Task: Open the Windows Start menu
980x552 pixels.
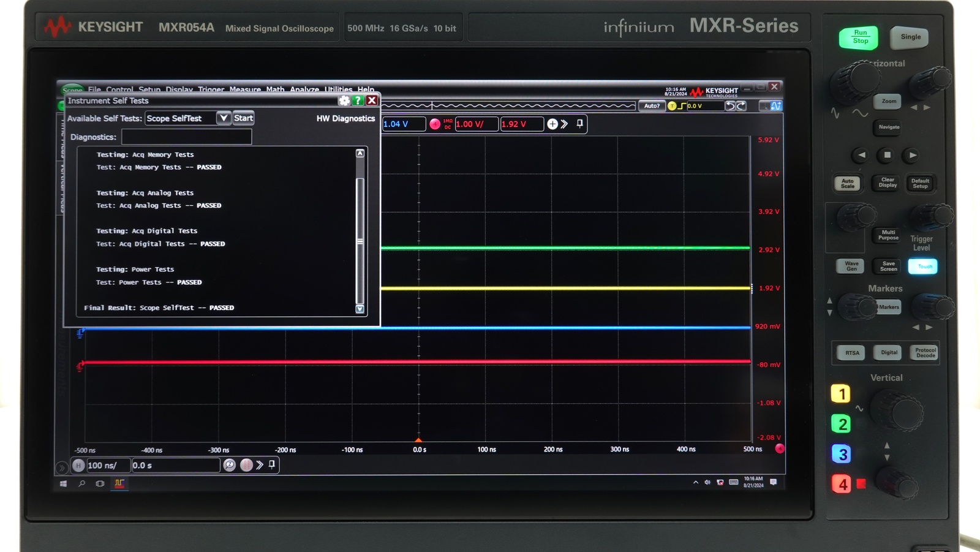Action: point(63,483)
